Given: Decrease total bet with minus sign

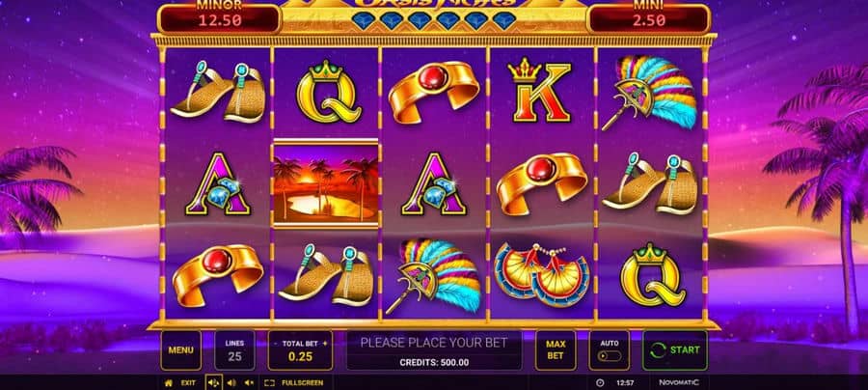Looking at the screenshot, I should [x=275, y=344].
